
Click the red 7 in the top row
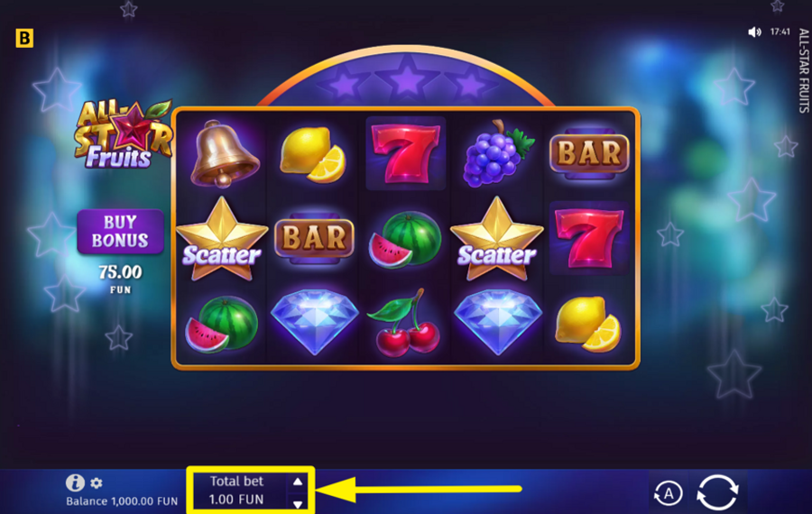pos(405,153)
